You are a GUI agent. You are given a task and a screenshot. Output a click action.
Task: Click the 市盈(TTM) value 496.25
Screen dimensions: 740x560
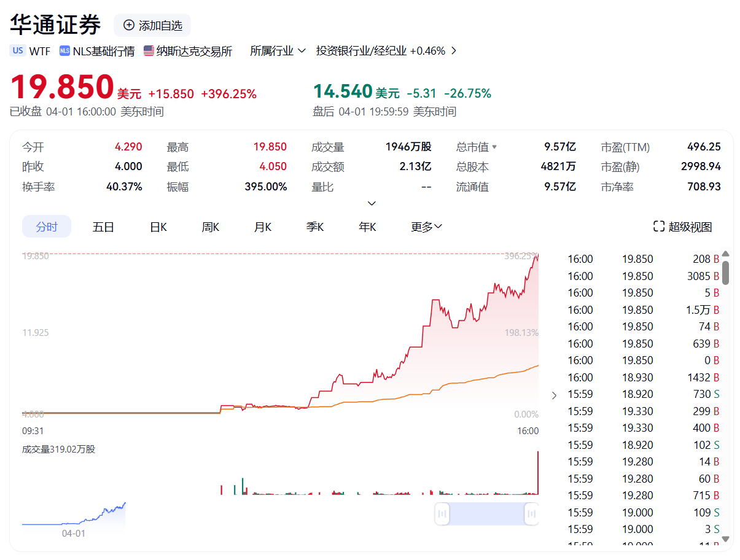tap(704, 147)
